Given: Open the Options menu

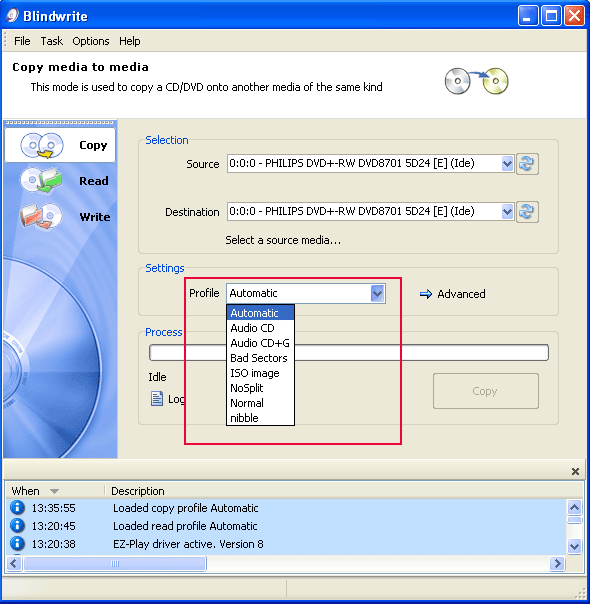Looking at the screenshot, I should coord(91,41).
